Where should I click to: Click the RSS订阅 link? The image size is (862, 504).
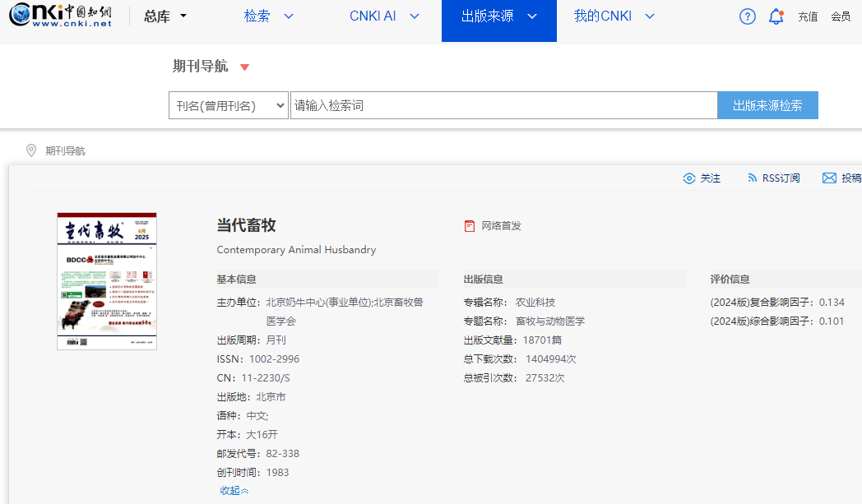[x=781, y=178]
